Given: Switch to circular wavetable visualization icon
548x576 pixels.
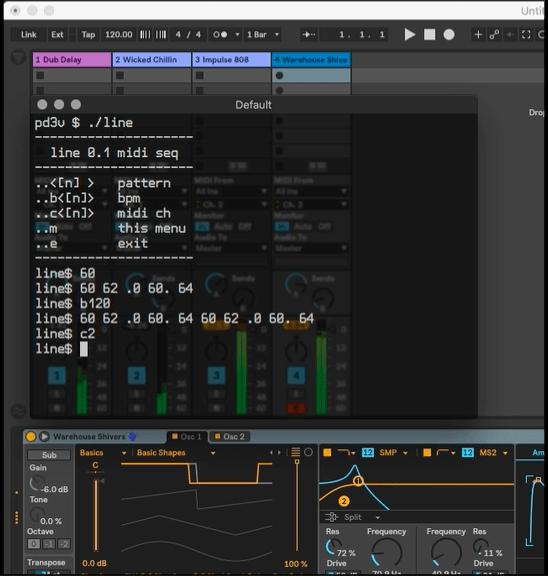Looking at the screenshot, I should 309,452.
